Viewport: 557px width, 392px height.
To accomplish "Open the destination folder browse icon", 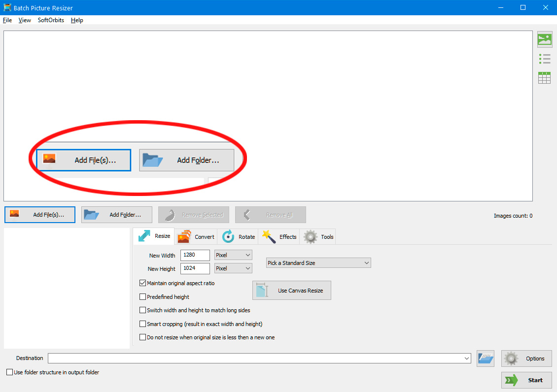I will point(485,359).
